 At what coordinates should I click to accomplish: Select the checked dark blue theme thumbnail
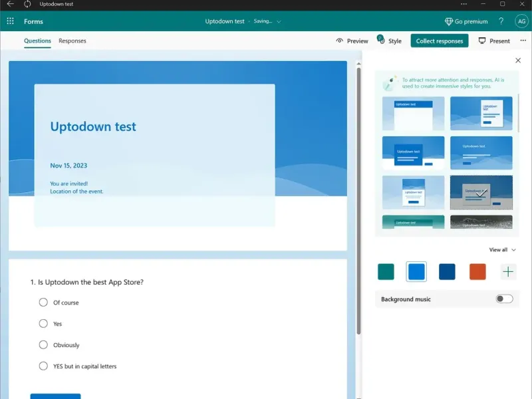(x=481, y=192)
